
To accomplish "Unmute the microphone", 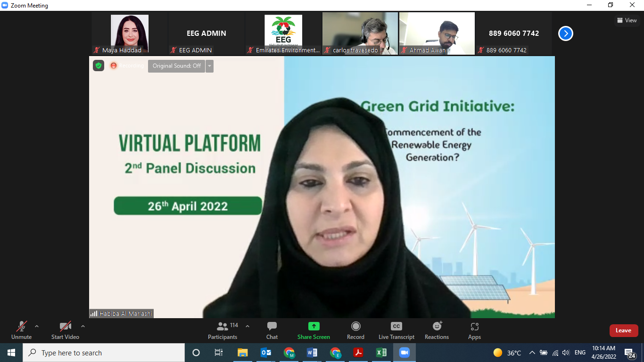I will click(x=22, y=330).
